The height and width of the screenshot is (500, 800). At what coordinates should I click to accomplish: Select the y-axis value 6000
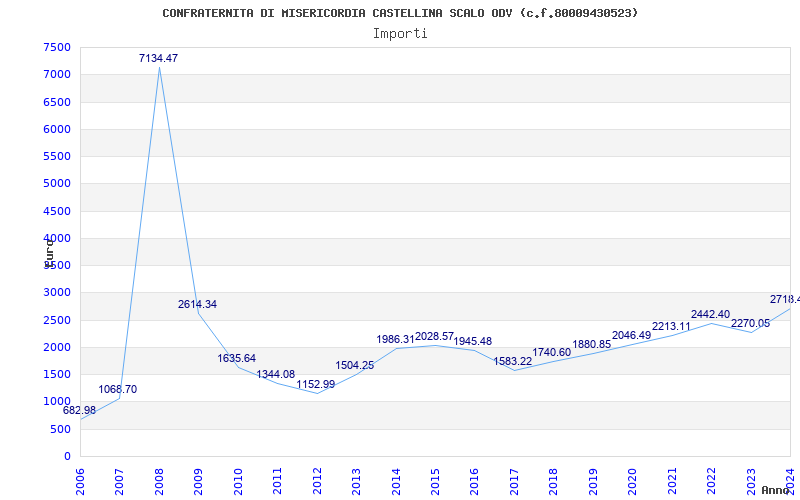tap(57, 129)
